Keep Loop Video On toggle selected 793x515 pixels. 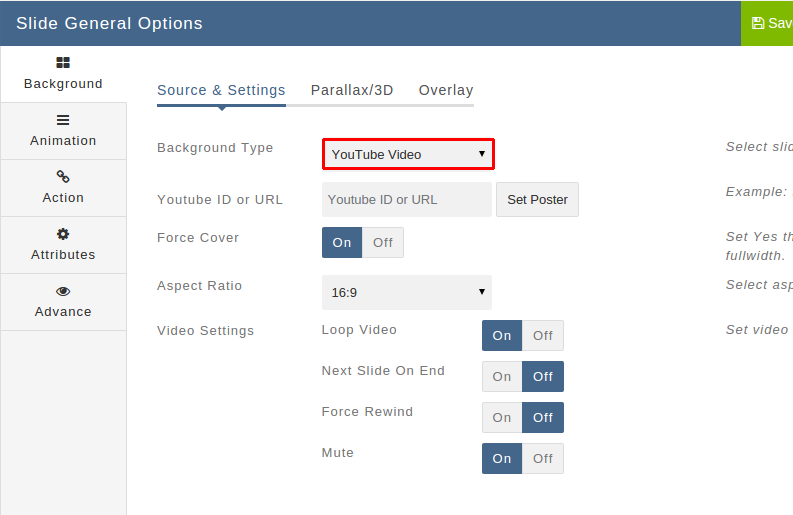tap(502, 335)
